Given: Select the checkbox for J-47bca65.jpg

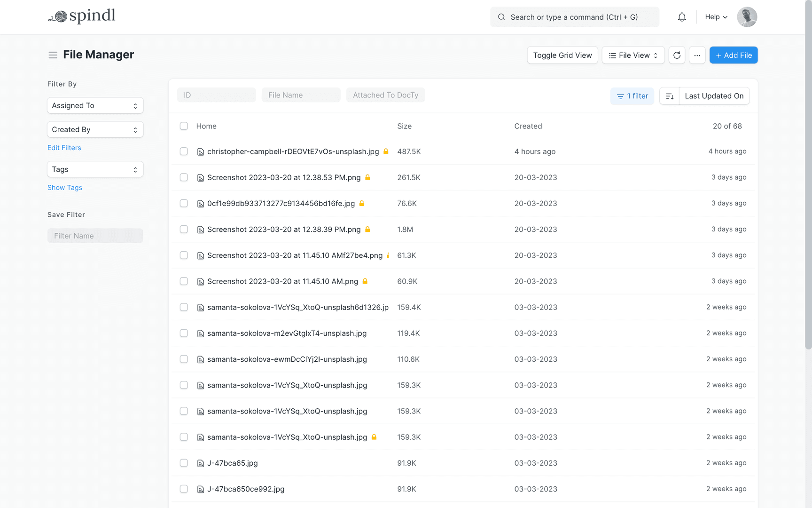Looking at the screenshot, I should click(184, 463).
